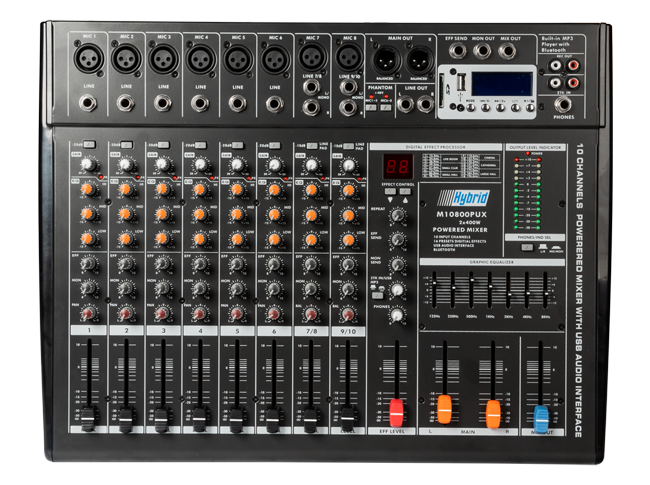650x485 pixels.
Task: Click the MIC 6 XLR input socket
Action: point(274,60)
